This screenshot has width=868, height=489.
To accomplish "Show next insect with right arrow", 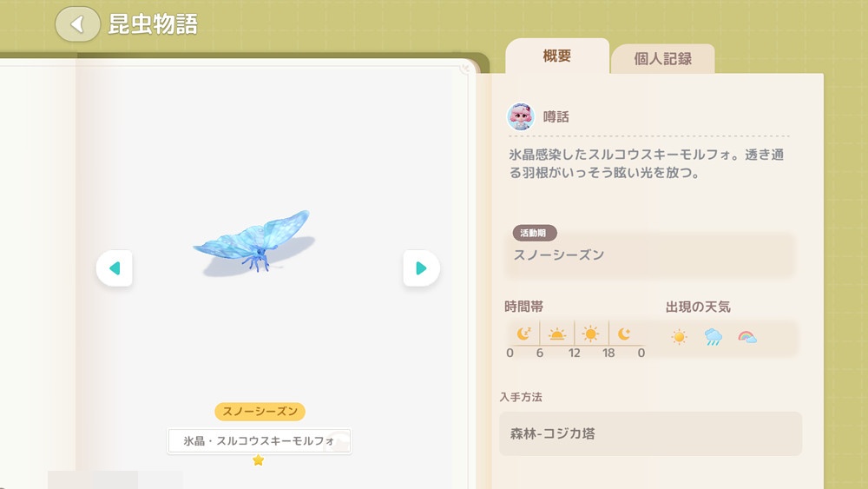I will (421, 268).
